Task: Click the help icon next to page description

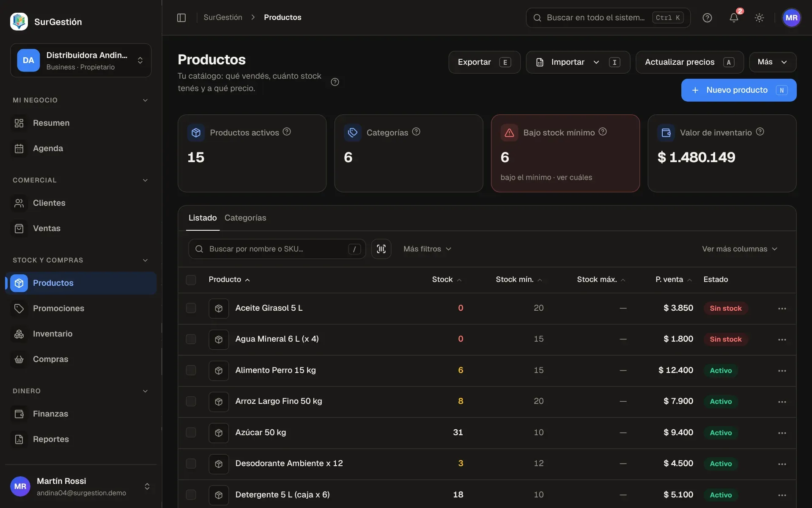Action: [335, 82]
